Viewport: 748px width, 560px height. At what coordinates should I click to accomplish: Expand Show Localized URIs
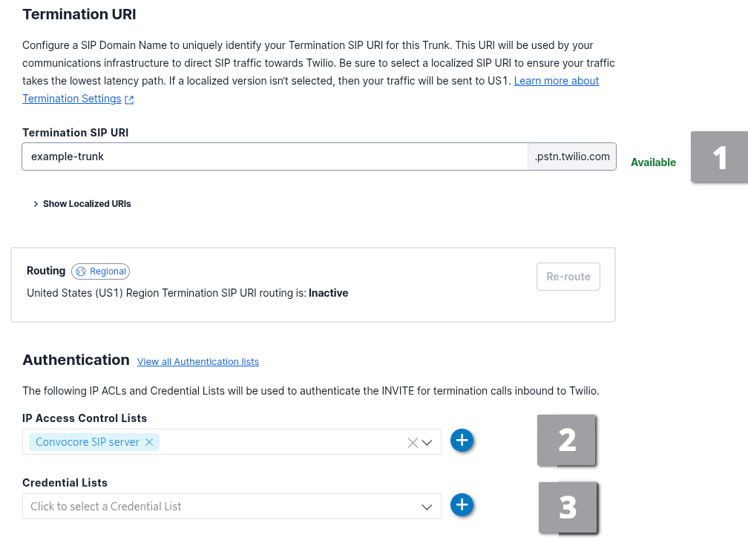pos(82,204)
